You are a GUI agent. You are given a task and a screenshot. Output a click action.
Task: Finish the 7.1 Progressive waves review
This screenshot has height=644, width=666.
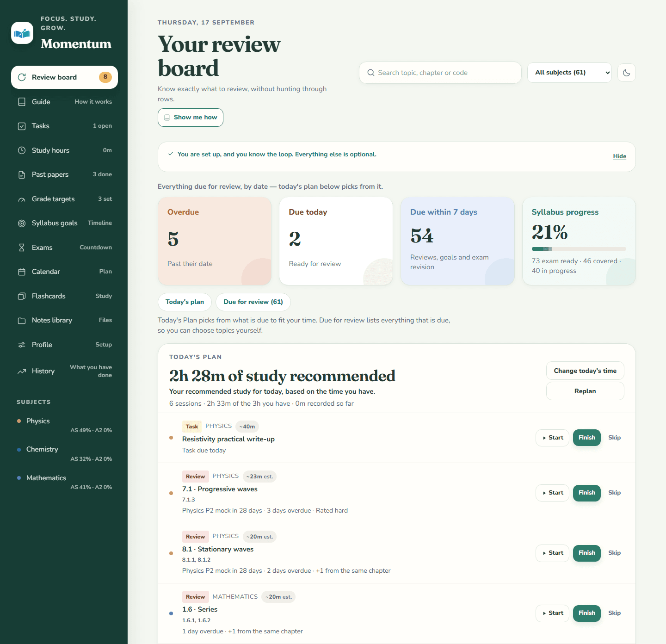point(587,493)
